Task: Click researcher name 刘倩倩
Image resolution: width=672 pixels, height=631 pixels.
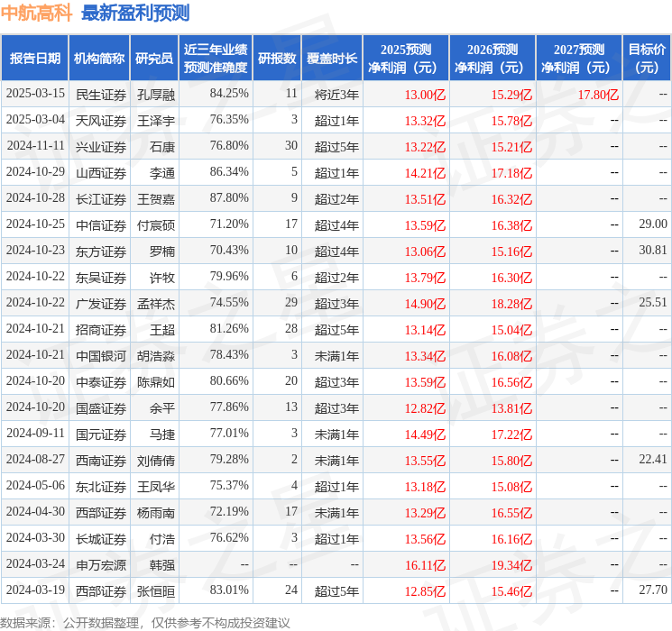Action: click(156, 461)
